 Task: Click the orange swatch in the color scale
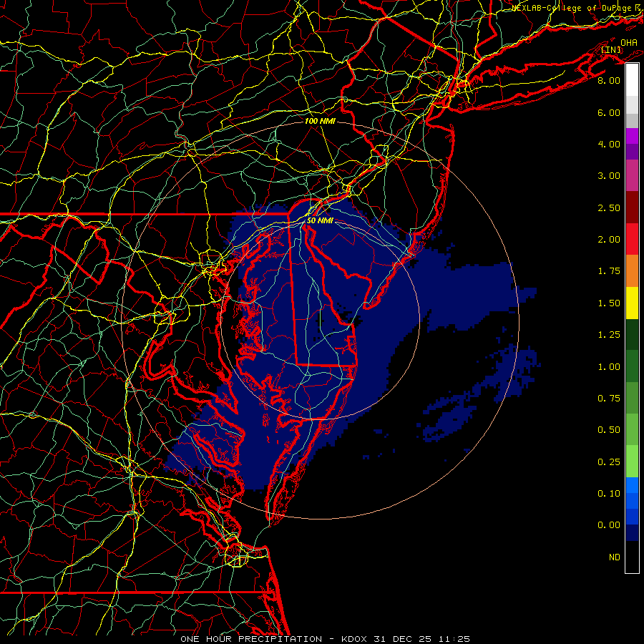[x=632, y=271]
